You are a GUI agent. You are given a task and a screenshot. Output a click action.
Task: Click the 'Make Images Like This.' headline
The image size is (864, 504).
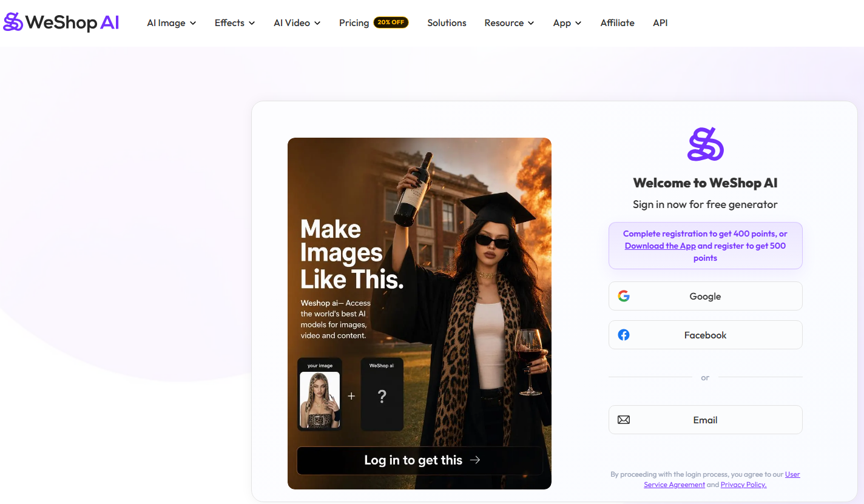tap(352, 255)
